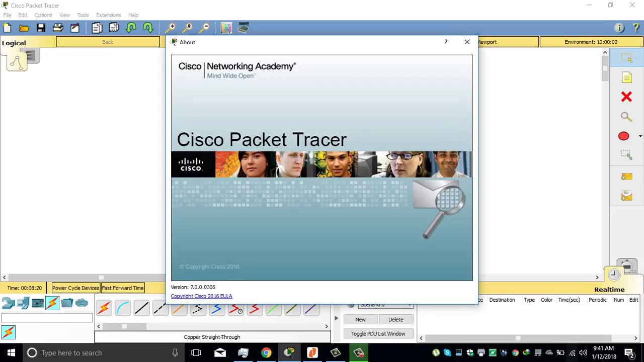The image size is (644, 362).
Task: Select the Copper Straight-Through black cable
Action: pyautogui.click(x=141, y=308)
